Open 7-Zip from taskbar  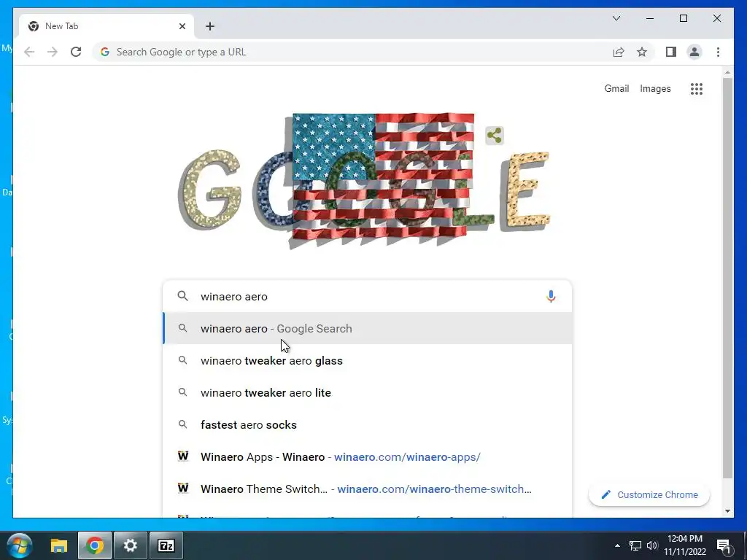click(x=166, y=545)
